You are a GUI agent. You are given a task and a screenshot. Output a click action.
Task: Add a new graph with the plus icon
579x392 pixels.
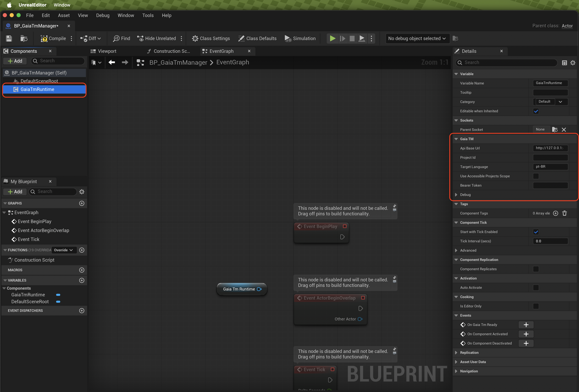coord(82,203)
